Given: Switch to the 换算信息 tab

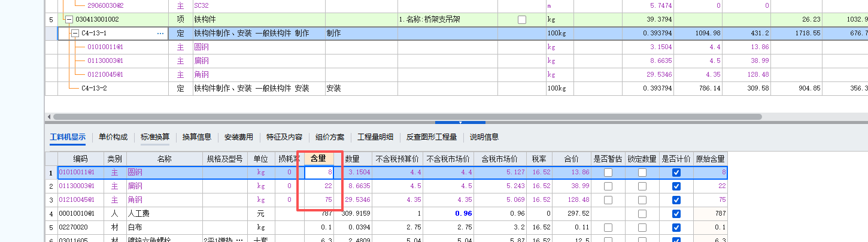Looking at the screenshot, I should tap(197, 137).
